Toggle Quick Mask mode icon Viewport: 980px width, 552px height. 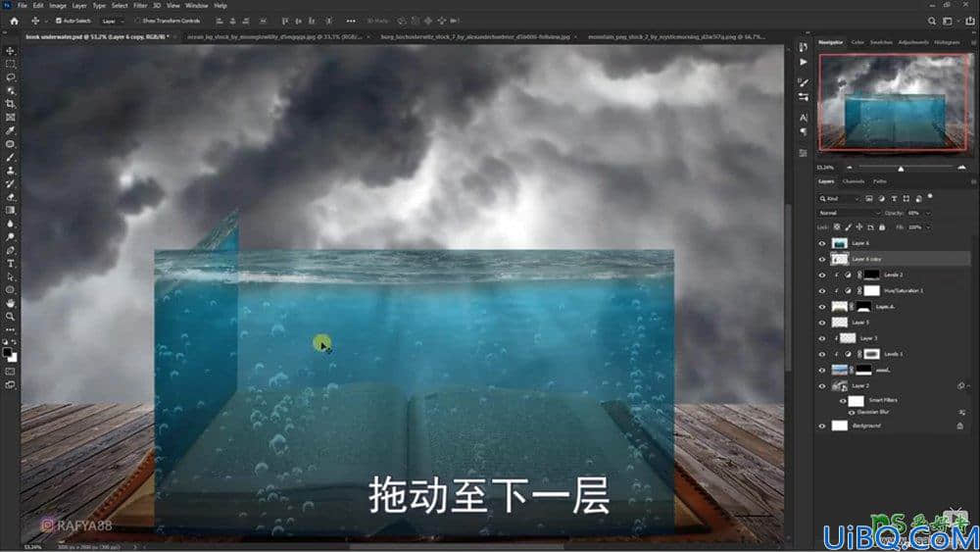point(10,372)
